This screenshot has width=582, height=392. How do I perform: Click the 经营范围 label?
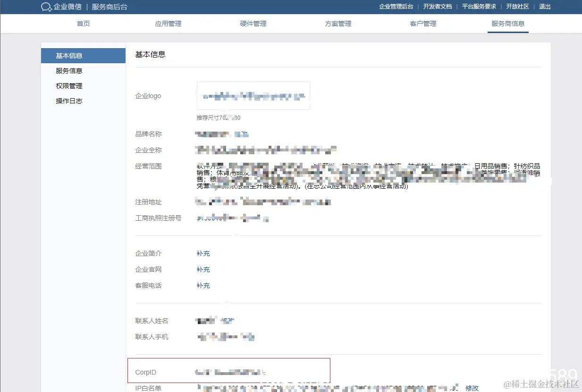[149, 167]
